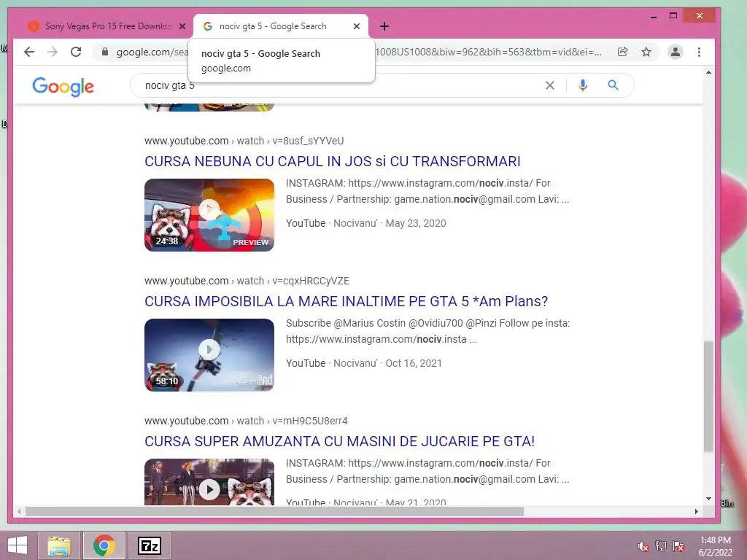Click the May 23, 2020 date text
Screen dimensions: 747x560
tap(416, 223)
